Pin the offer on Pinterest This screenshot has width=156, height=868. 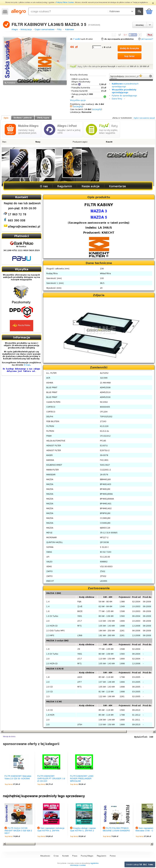pyautogui.click(x=150, y=35)
